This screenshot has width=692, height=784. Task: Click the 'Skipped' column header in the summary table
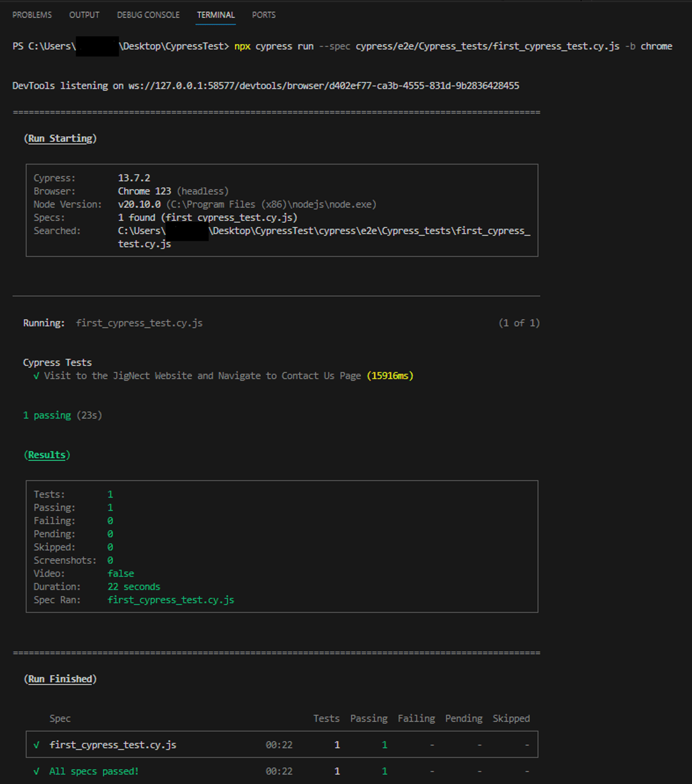[511, 719]
